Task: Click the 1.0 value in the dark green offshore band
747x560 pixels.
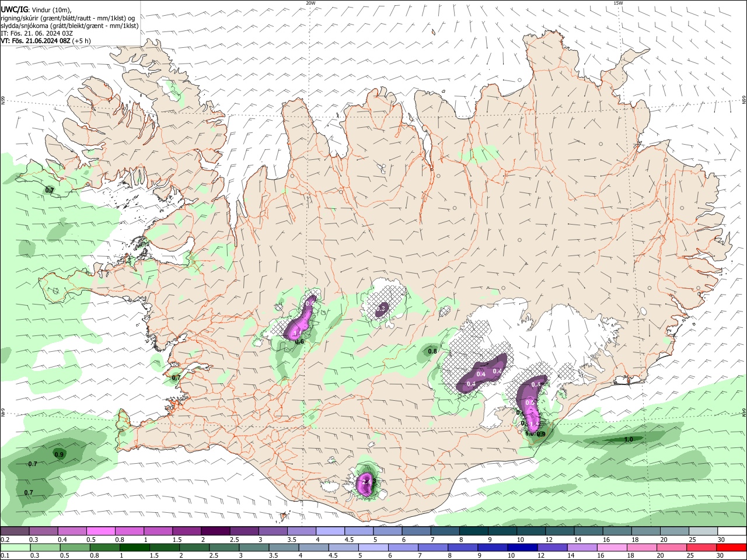Action: (x=629, y=439)
